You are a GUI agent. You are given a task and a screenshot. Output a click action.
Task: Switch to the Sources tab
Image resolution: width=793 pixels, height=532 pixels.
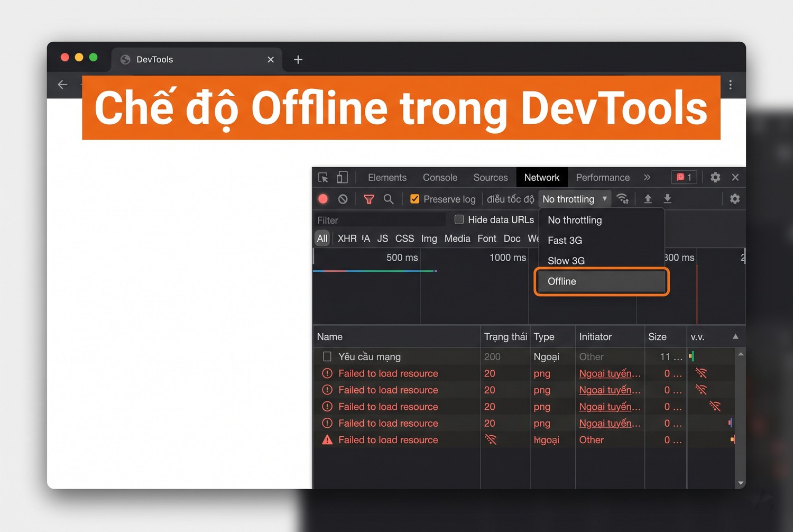point(491,178)
